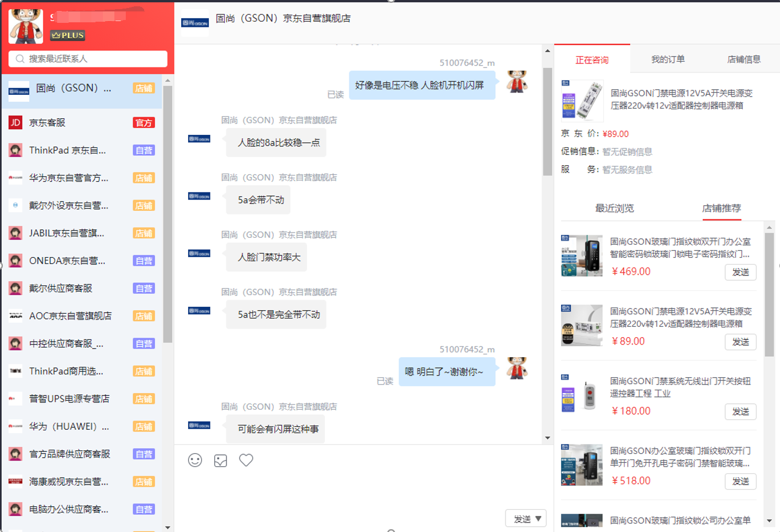Image resolution: width=780 pixels, height=532 pixels.
Task: Send the ¥469.00 fingerprint lock product
Action: click(741, 272)
